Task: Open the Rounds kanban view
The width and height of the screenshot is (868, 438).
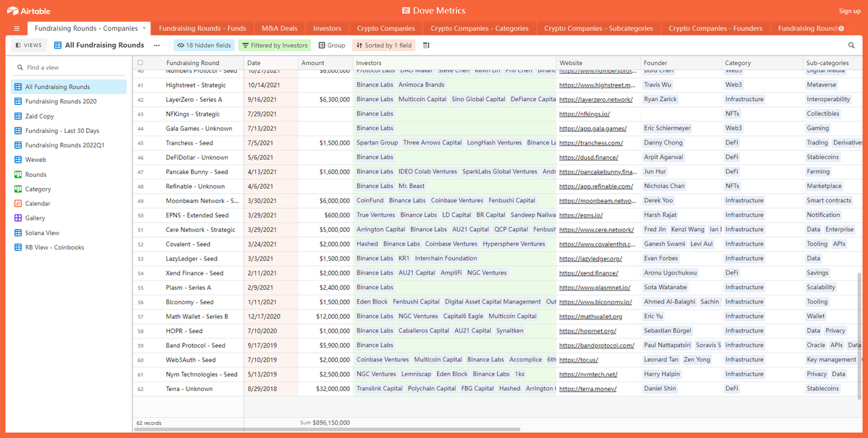Action: pos(35,174)
